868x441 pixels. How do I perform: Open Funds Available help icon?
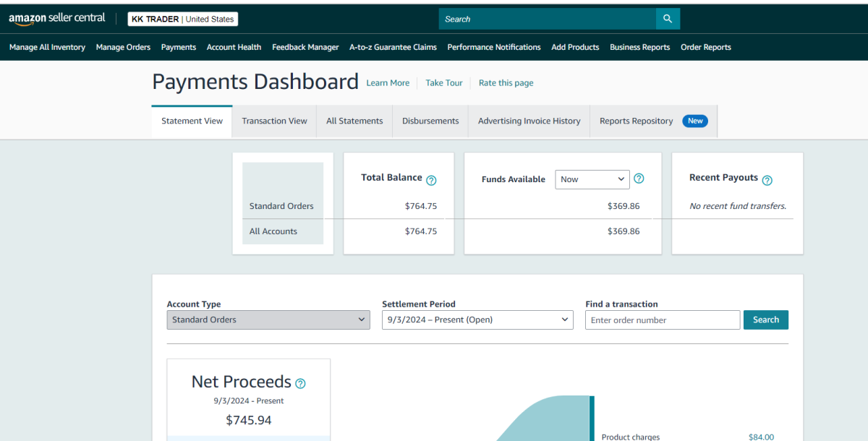pyautogui.click(x=639, y=179)
